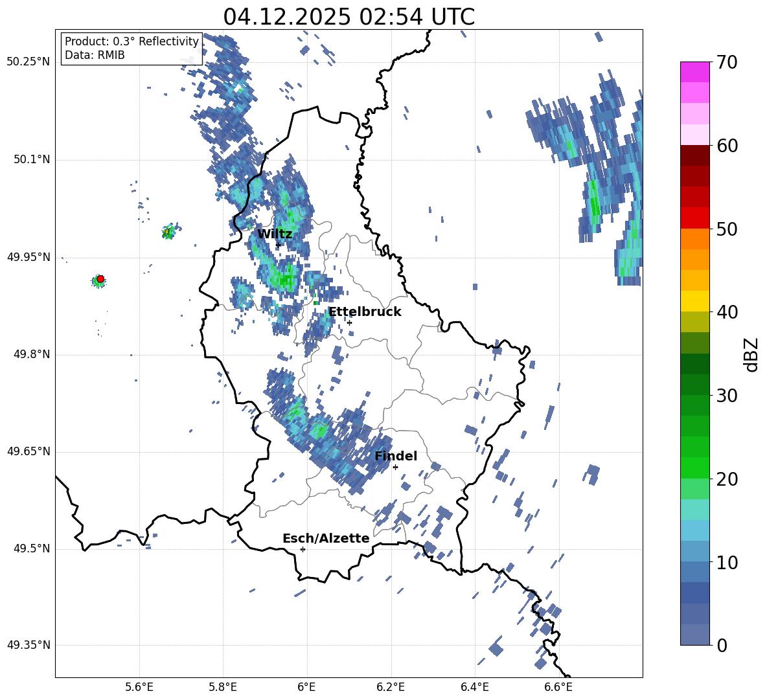Select the Wiltz city label
The width and height of the screenshot is (767, 700).
point(275,234)
